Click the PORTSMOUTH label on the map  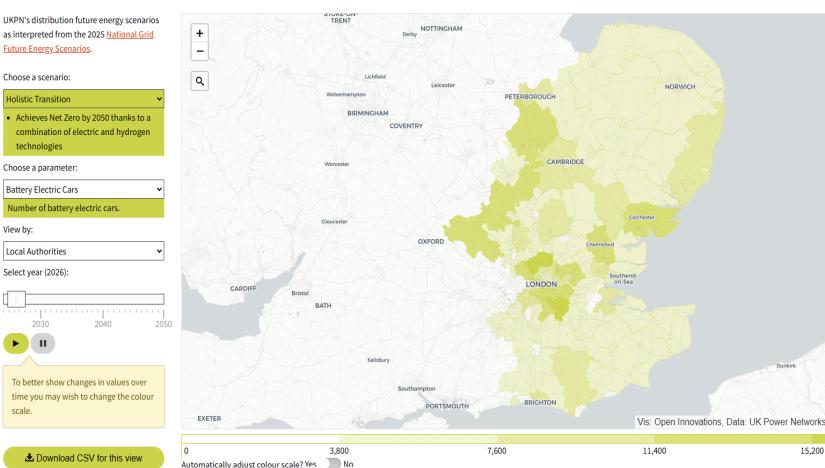(x=447, y=406)
